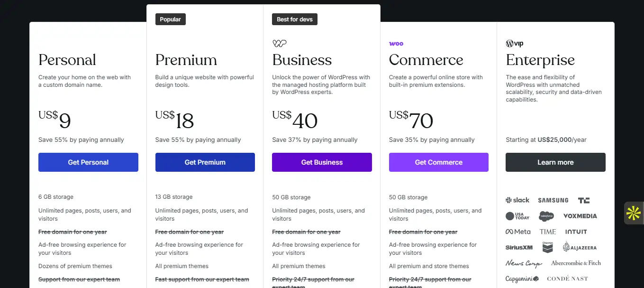The height and width of the screenshot is (288, 644).
Task: Click the USA Today logo
Action: (x=517, y=216)
